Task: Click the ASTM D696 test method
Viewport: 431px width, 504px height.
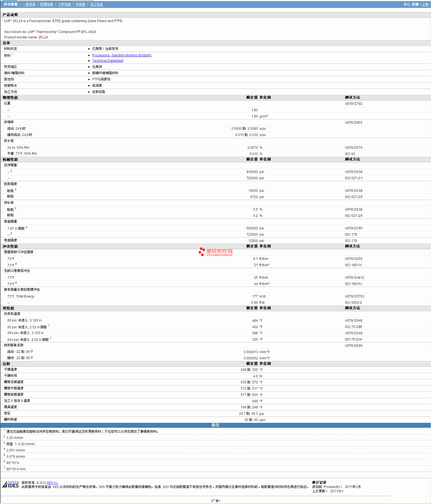Action: [353, 346]
